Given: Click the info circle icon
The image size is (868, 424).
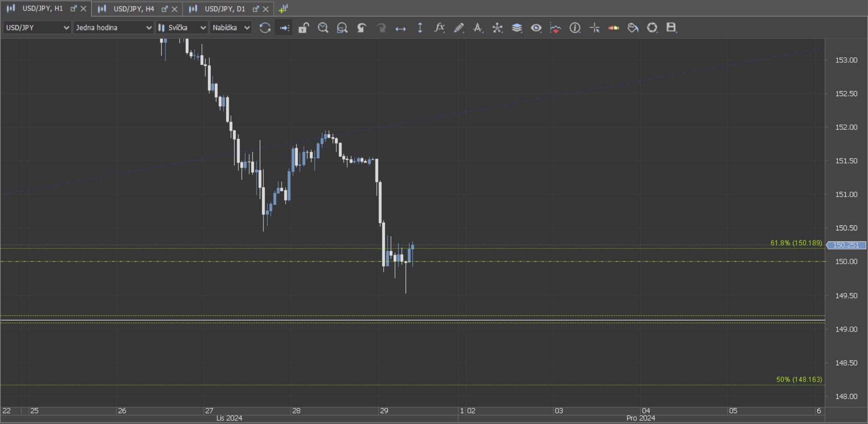Looking at the screenshot, I should 575,28.
